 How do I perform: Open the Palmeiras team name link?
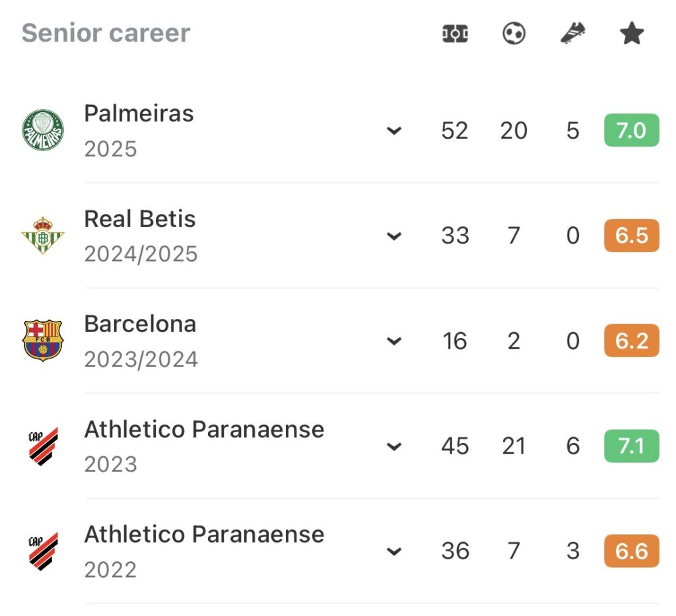139,114
